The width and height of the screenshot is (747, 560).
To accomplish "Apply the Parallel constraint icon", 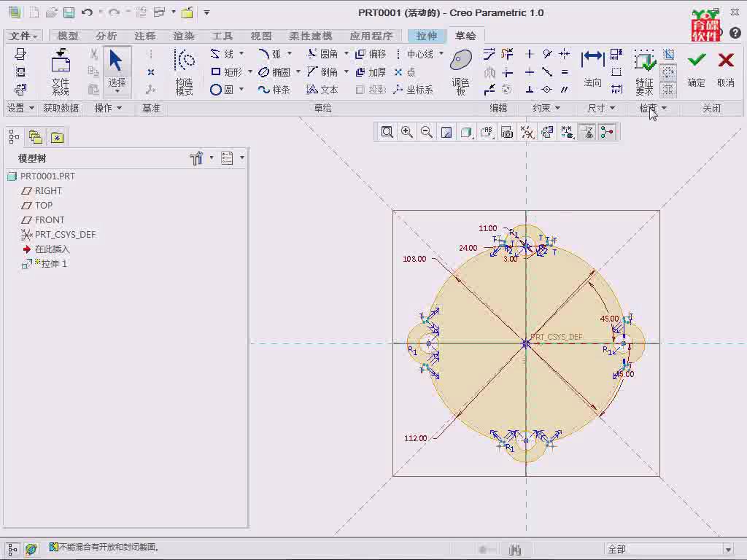I will (565, 90).
